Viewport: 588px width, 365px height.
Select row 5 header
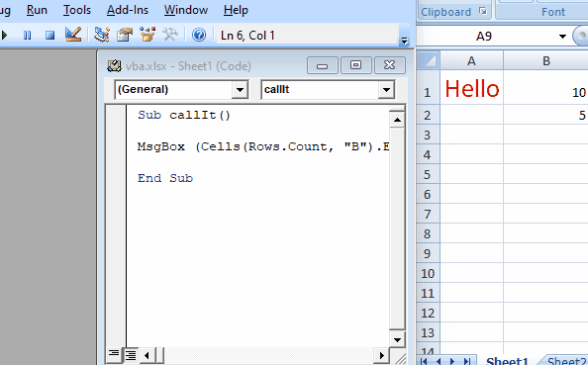pyautogui.click(x=429, y=174)
